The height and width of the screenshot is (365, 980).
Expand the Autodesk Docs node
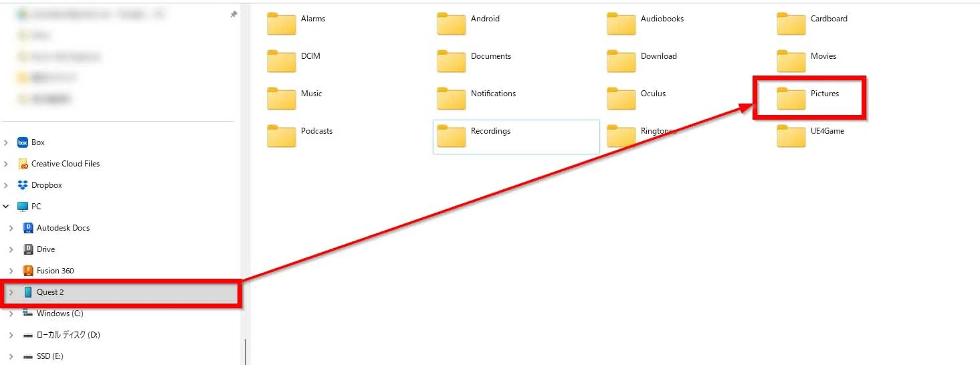pos(11,228)
